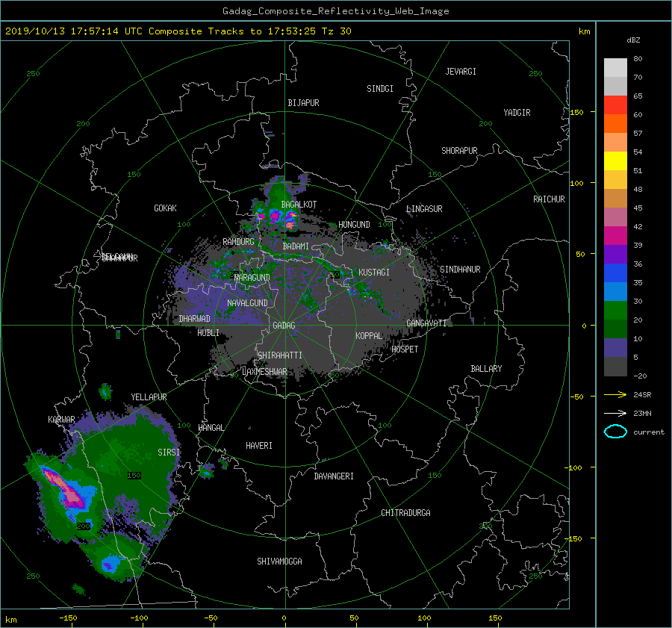Click the orange 57-60 dBZ swatch
This screenshot has width=672, height=628.
coord(615,124)
